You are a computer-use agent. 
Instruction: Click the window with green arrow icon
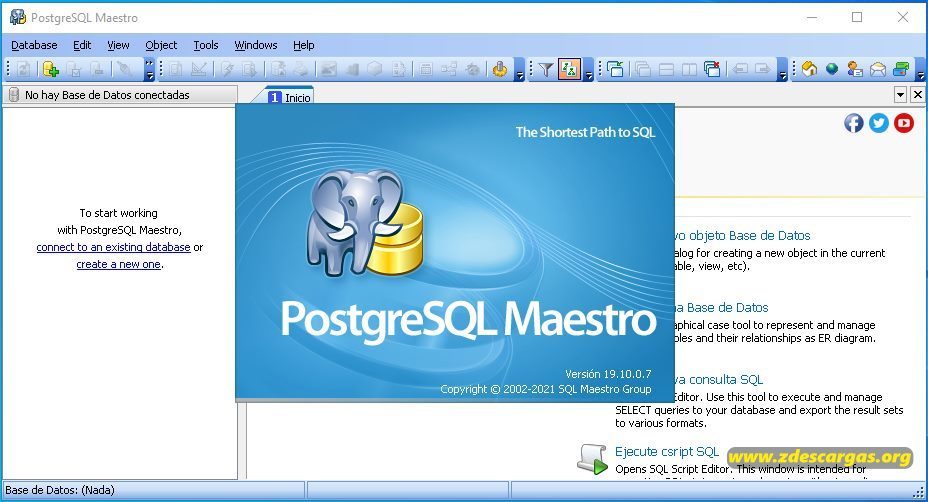[616, 69]
